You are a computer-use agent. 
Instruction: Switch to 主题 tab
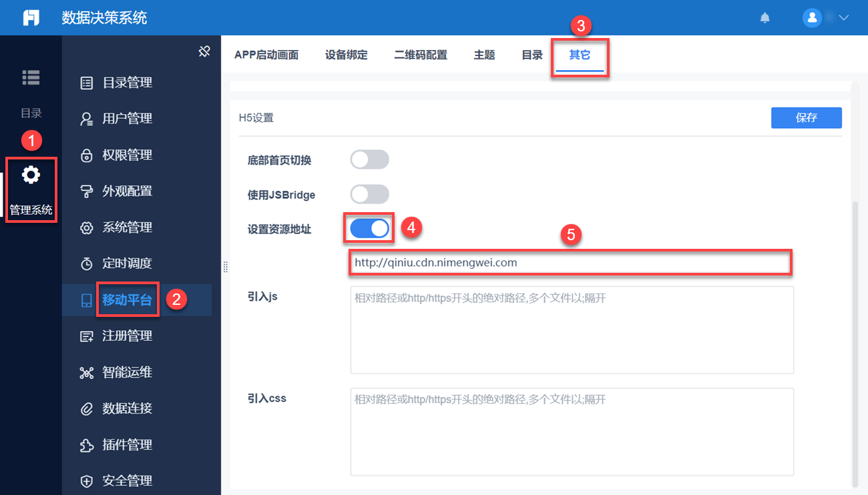(484, 55)
